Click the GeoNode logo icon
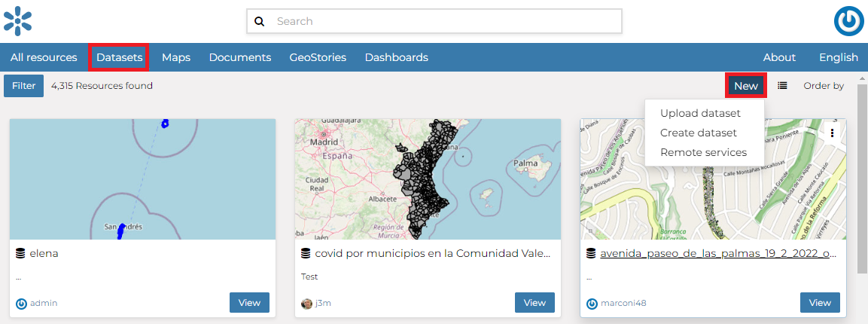Viewport: 868px width, 324px height. pos(17,20)
